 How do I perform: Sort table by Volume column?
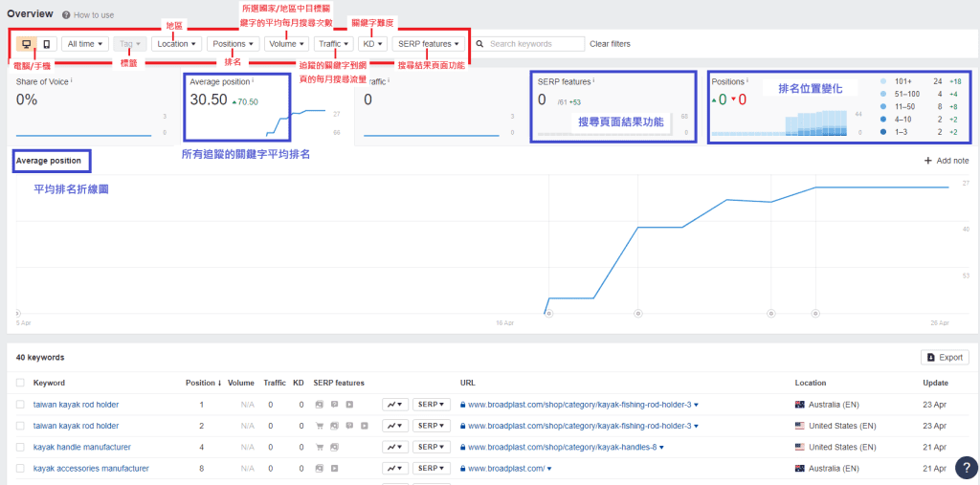(240, 383)
